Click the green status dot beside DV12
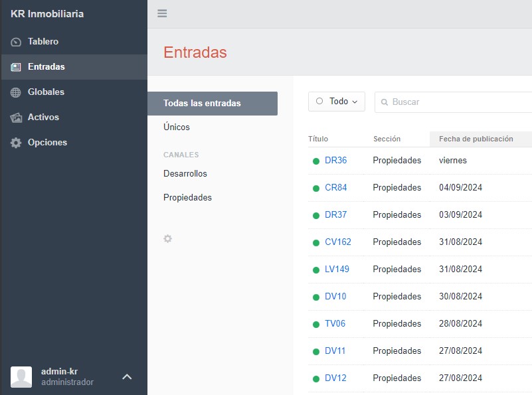 (x=316, y=378)
